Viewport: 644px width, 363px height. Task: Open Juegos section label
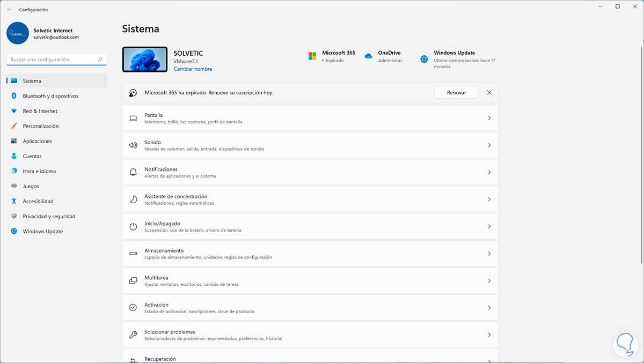click(31, 186)
